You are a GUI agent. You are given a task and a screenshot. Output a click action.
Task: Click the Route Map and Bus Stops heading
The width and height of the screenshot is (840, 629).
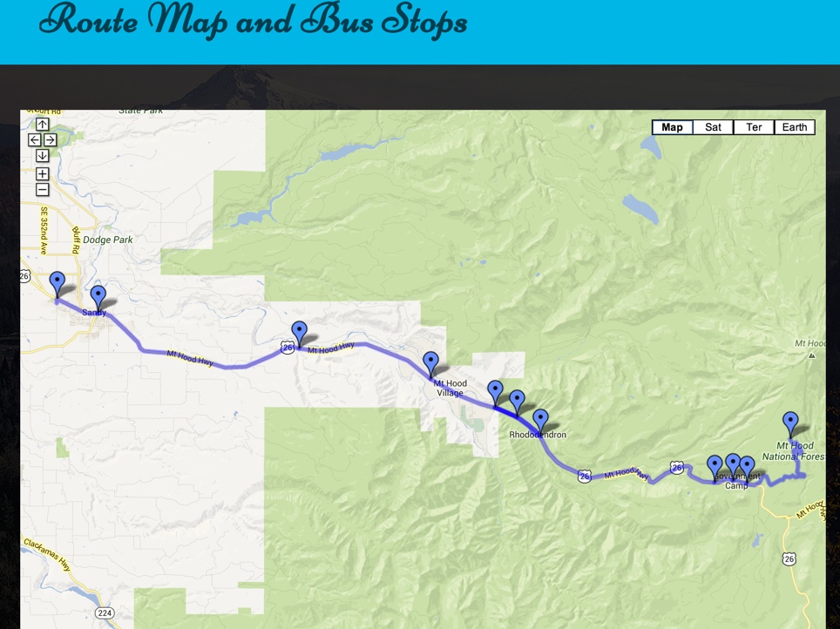[x=254, y=22]
